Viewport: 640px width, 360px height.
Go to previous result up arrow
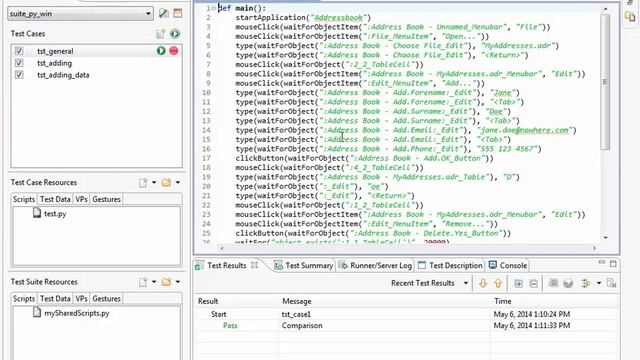[x=498, y=283]
